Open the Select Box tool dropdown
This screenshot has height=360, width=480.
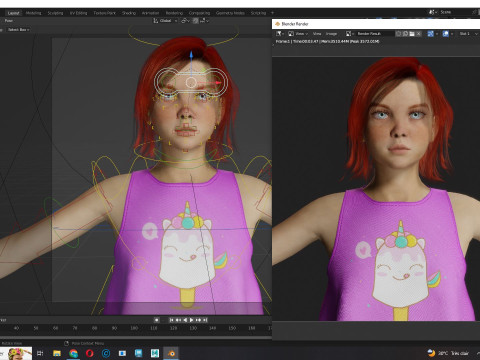point(18,30)
